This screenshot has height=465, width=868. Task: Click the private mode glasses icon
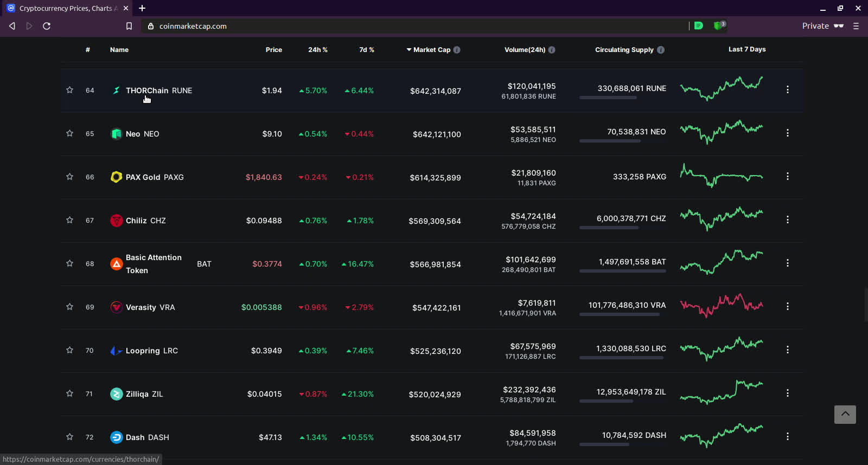point(839,26)
